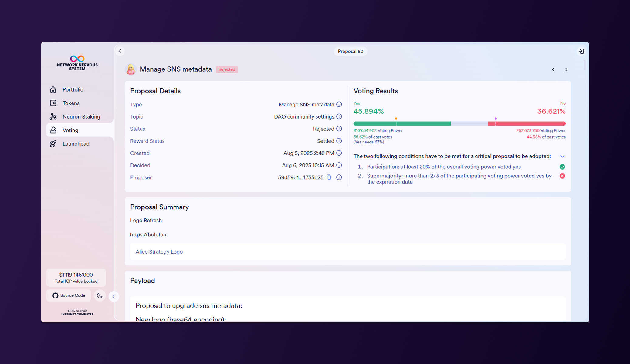Image resolution: width=630 pixels, height=364 pixels.
Task: Collapse the sidebar with chevron button
Action: (114, 297)
